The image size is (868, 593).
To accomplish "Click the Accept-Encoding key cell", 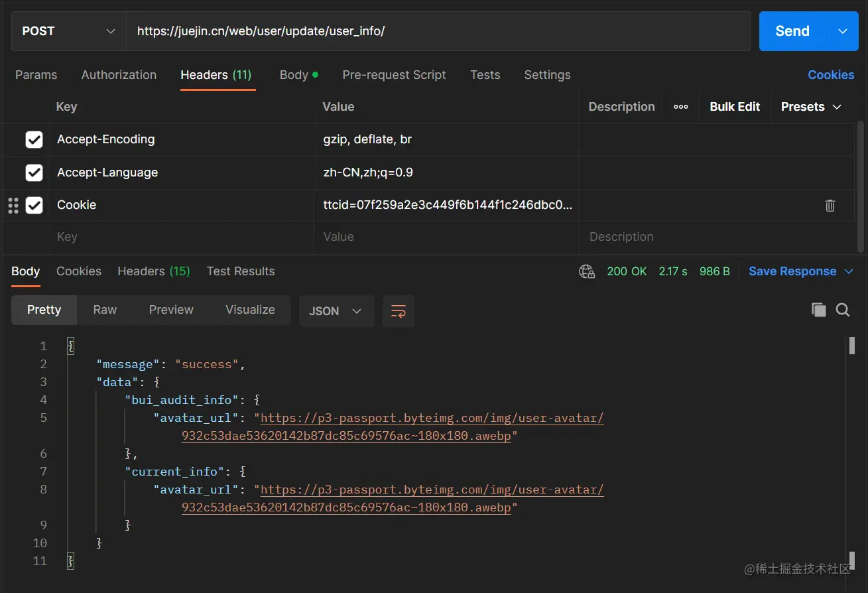I will [x=181, y=140].
